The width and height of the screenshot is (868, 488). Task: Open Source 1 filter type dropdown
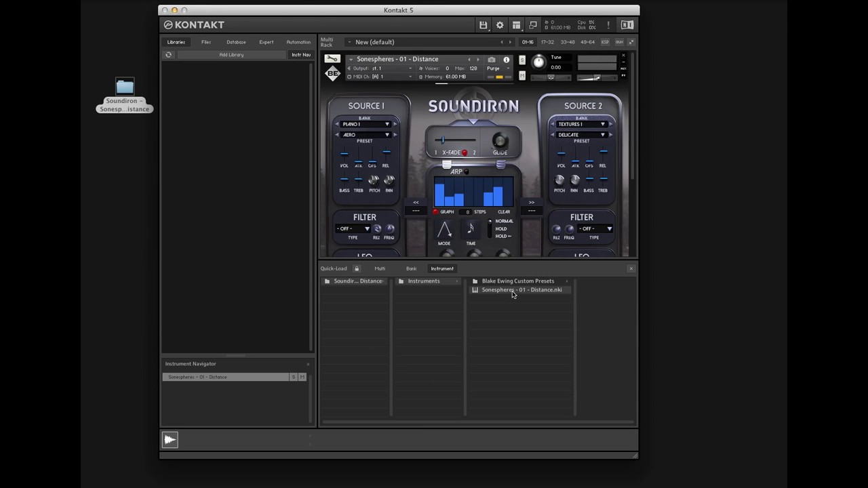point(353,229)
